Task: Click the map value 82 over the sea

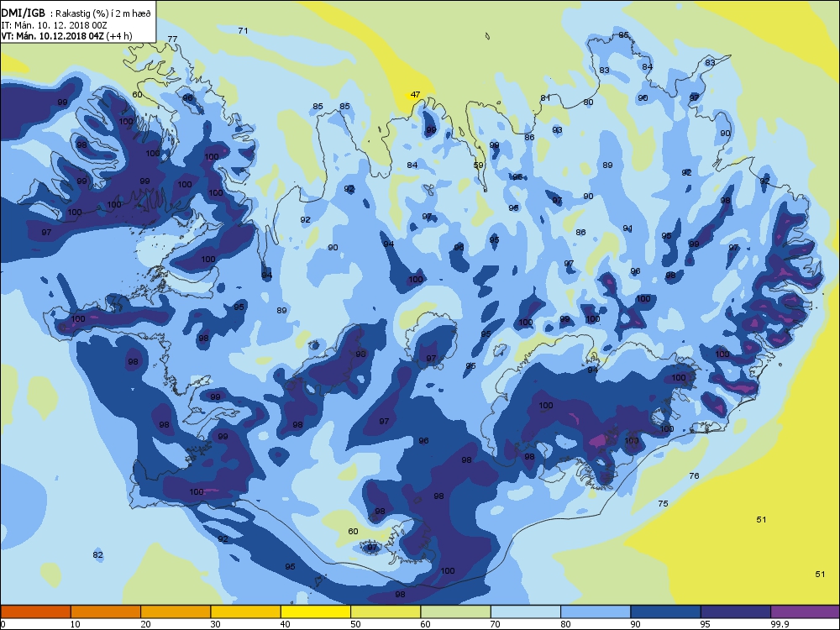Action: tap(97, 555)
